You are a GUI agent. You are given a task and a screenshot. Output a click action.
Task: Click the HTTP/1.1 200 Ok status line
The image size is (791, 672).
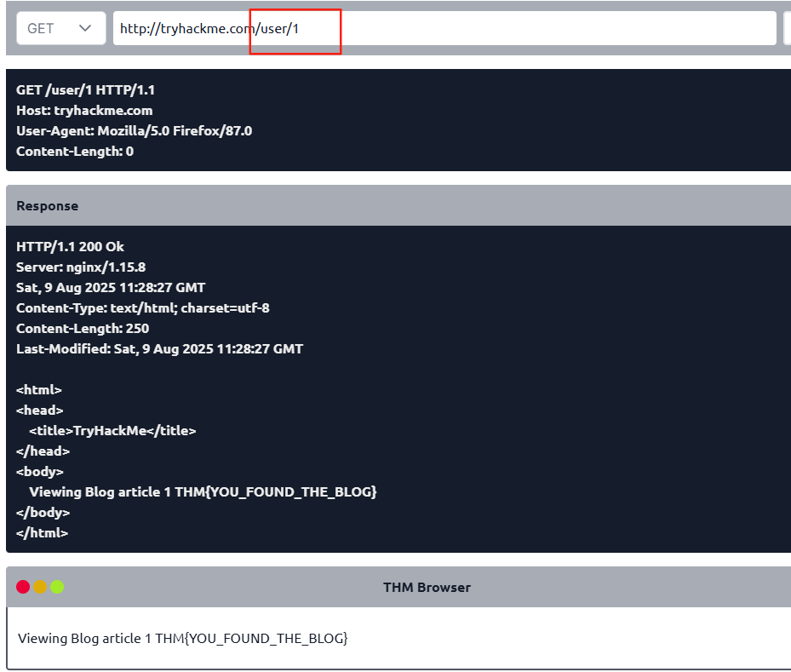coord(70,247)
